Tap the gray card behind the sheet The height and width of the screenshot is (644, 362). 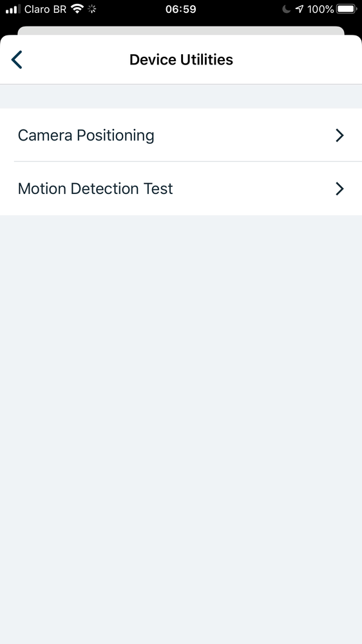pos(181,31)
